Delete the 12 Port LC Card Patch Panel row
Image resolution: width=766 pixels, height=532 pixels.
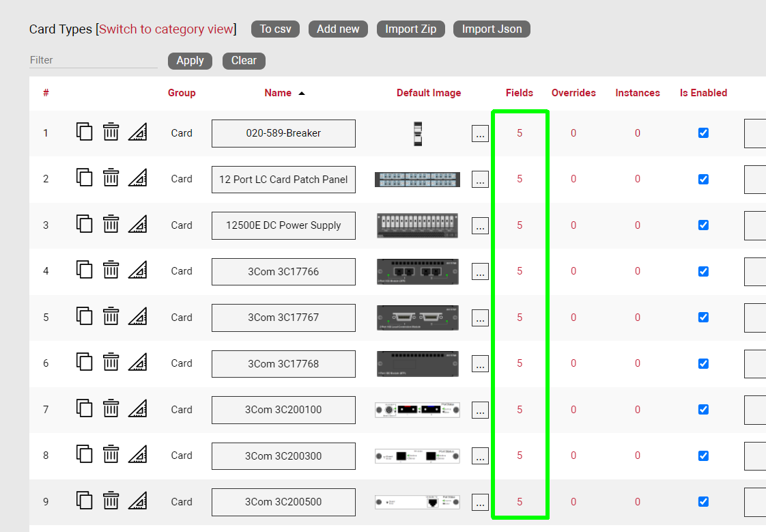(111, 178)
